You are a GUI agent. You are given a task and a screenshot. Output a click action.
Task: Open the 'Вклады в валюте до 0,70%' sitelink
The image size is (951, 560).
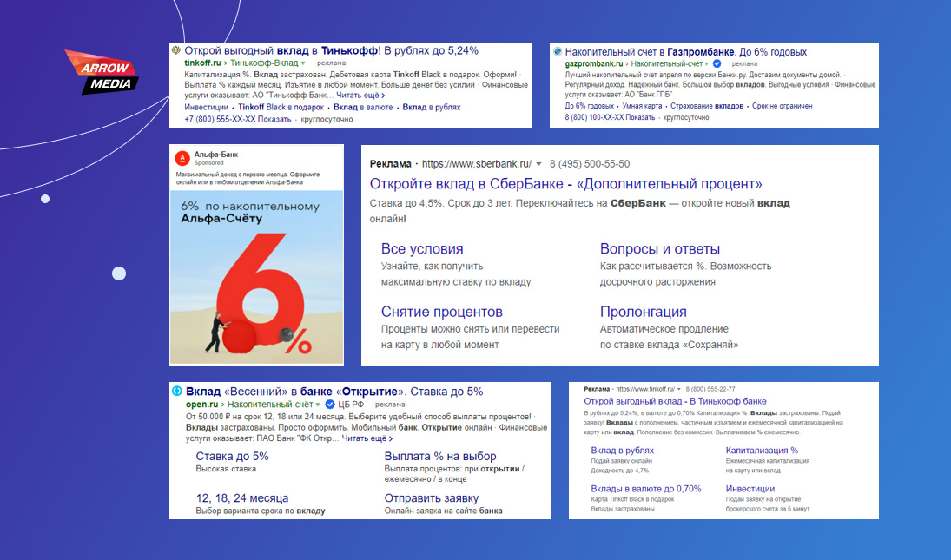click(x=646, y=489)
